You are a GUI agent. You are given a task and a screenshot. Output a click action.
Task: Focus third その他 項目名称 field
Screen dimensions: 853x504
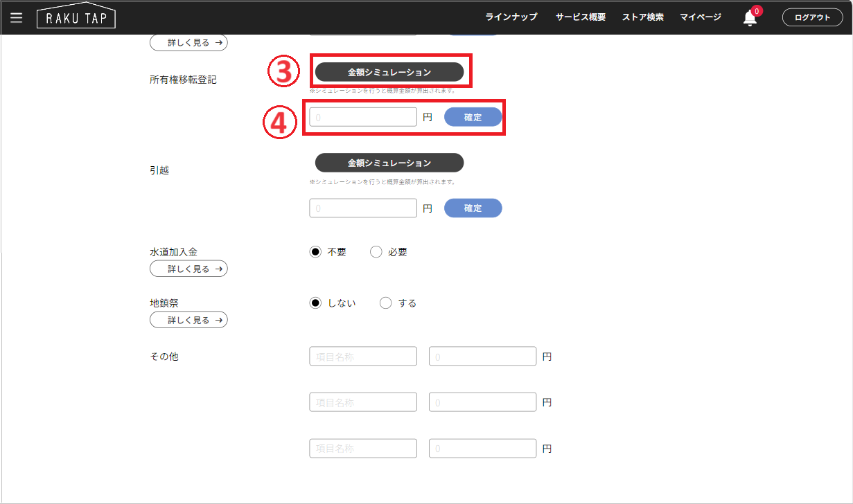click(x=363, y=449)
